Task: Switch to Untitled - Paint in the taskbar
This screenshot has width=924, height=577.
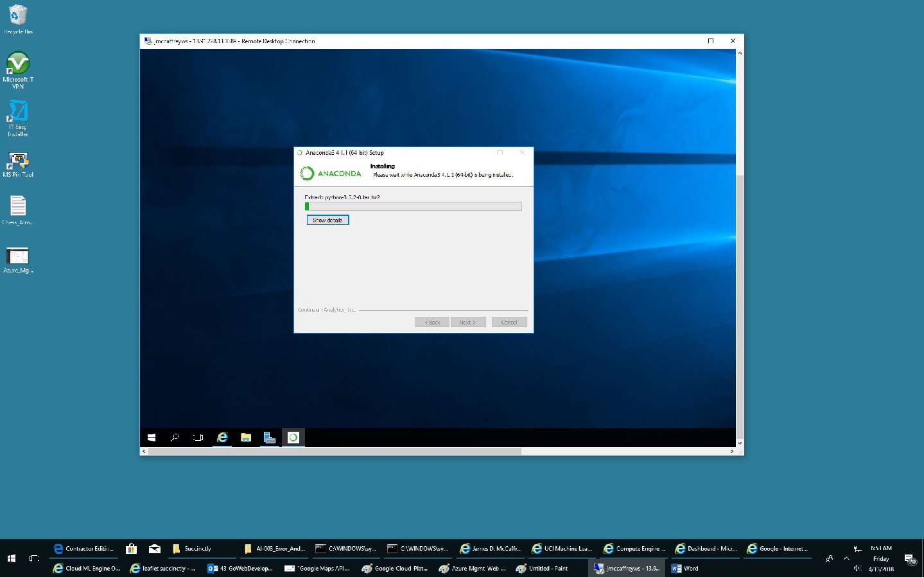Action: [x=543, y=569]
